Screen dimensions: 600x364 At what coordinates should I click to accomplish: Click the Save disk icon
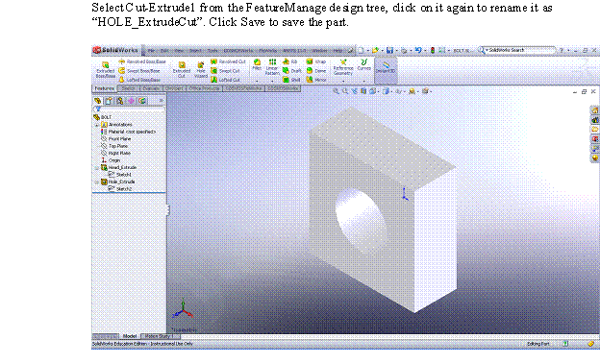coord(389,50)
